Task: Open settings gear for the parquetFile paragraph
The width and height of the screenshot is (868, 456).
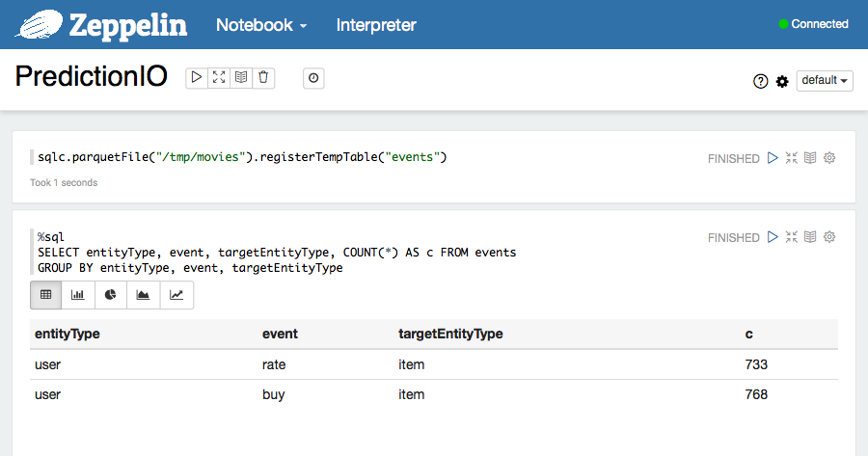Action: point(829,158)
